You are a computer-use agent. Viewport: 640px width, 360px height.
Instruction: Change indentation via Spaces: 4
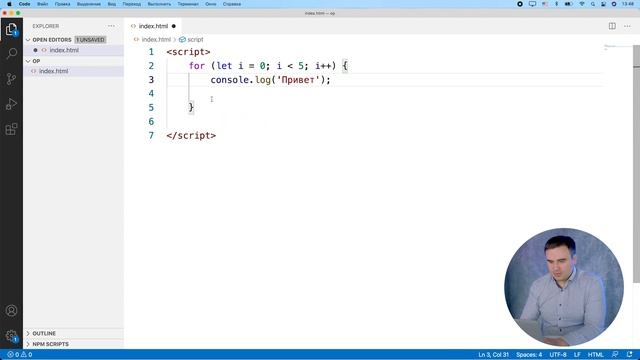[529, 355]
